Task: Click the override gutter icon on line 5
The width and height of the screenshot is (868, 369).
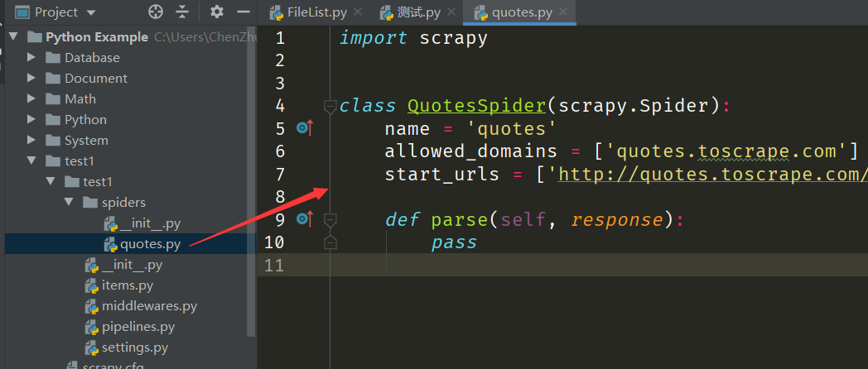Action: [304, 128]
